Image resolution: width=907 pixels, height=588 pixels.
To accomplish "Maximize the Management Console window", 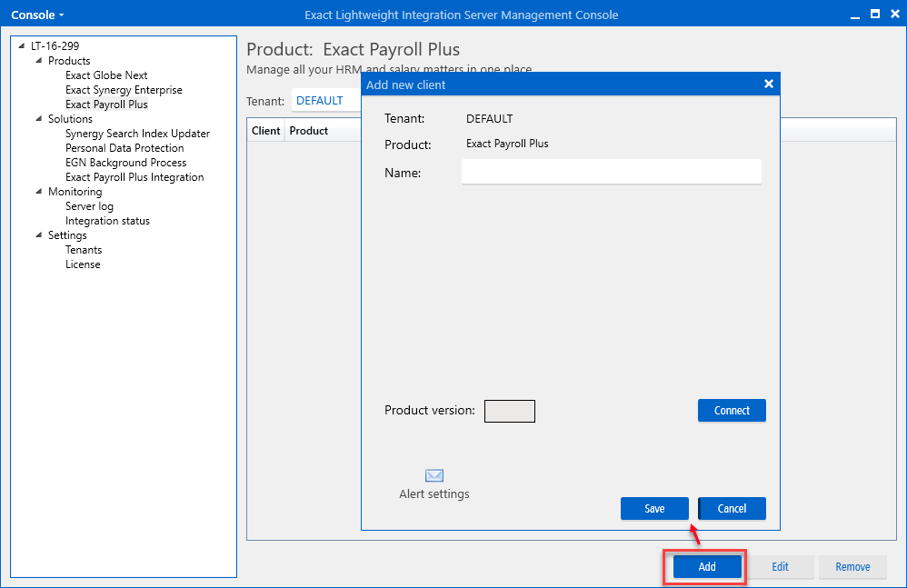I will pos(875,14).
